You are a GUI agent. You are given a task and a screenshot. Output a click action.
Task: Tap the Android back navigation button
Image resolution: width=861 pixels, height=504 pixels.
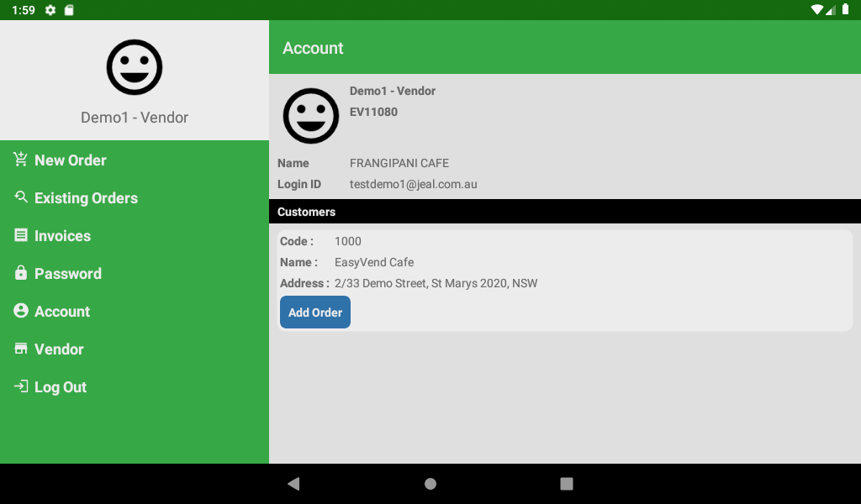click(x=293, y=484)
